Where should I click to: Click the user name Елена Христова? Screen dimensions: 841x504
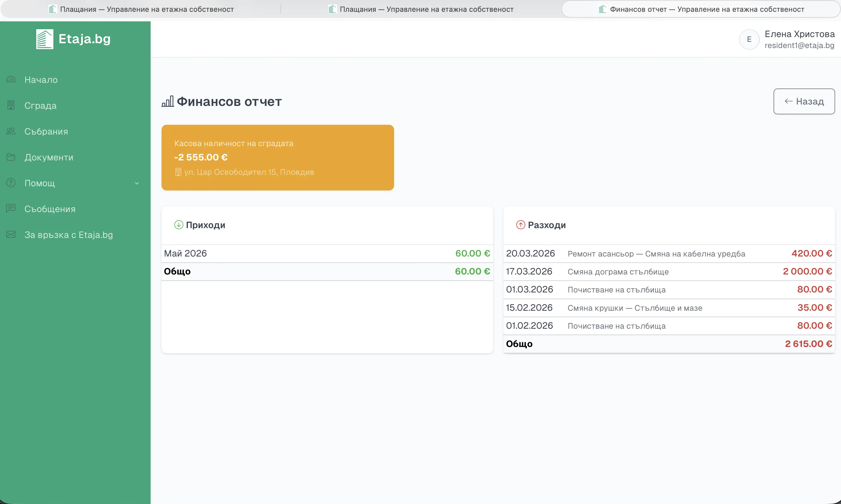800,34
